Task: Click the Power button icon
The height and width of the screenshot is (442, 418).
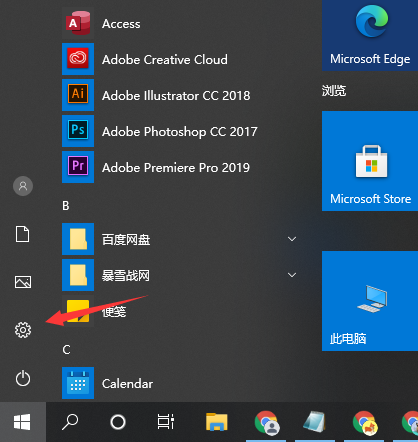Action: (x=23, y=379)
